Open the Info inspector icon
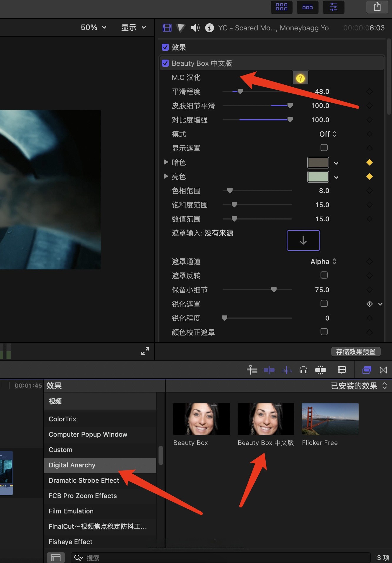This screenshot has width=392, height=563. pyautogui.click(x=209, y=28)
